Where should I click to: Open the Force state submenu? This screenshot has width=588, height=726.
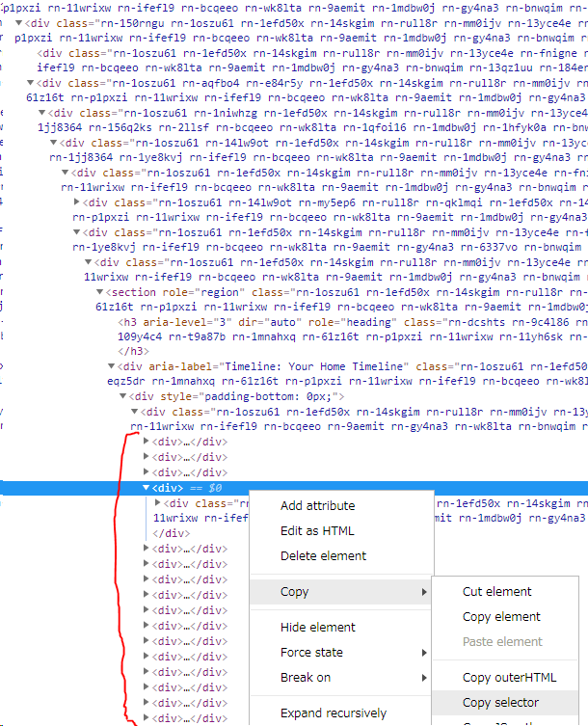click(x=340, y=653)
